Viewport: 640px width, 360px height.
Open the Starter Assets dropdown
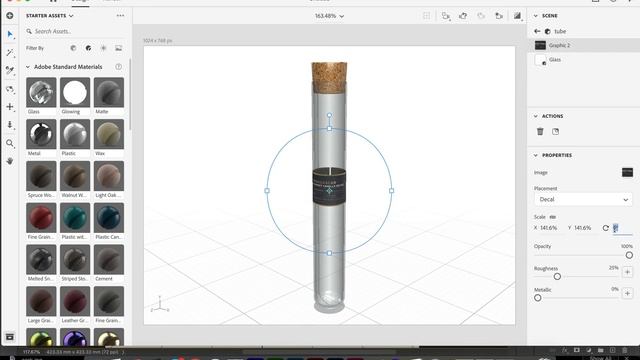pyautogui.click(x=49, y=16)
